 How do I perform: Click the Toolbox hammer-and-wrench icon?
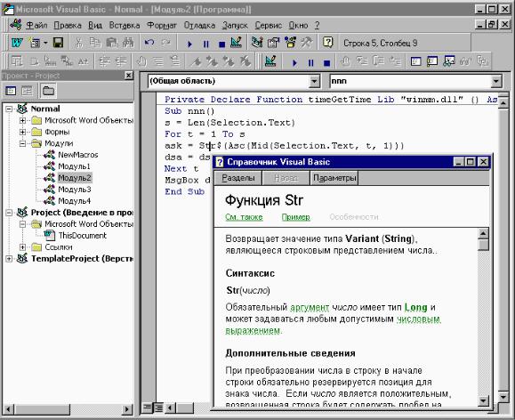(x=307, y=43)
